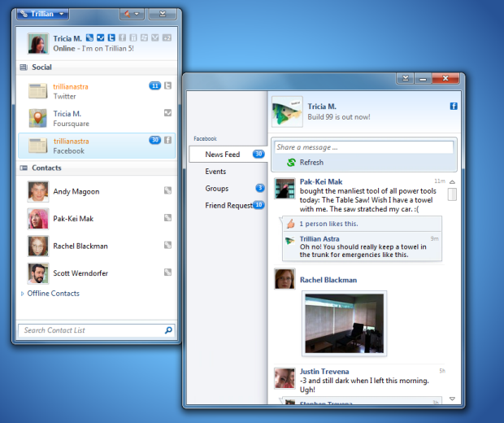
Task: Select contact Rachel Blackman in contact list
Action: [97, 246]
